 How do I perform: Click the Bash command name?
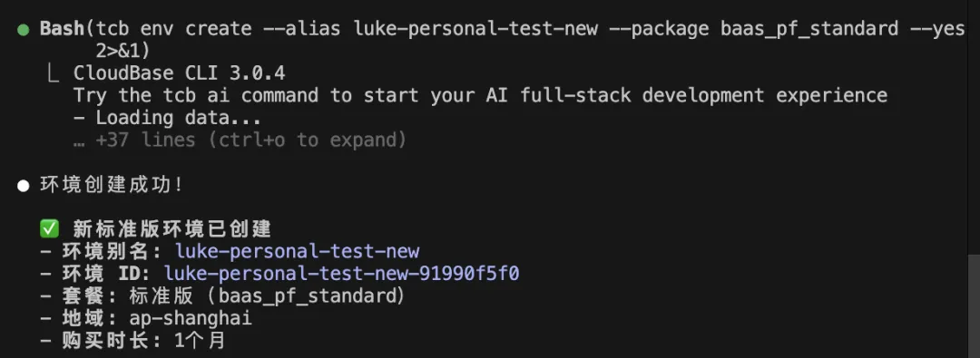pyautogui.click(x=63, y=29)
